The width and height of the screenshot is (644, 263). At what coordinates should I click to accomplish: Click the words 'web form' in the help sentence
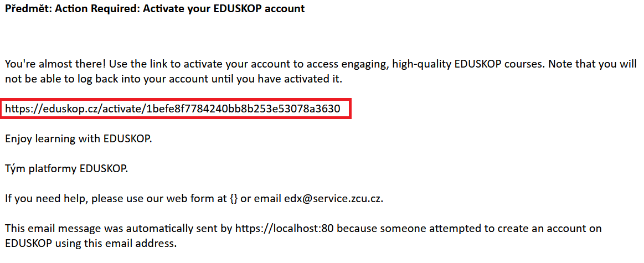coord(195,199)
